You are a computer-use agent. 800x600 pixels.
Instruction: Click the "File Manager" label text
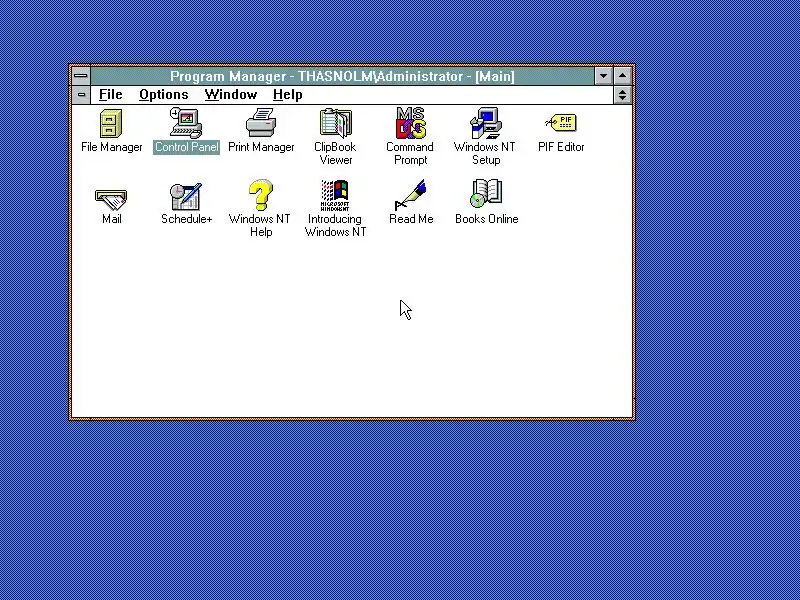[x=111, y=147]
